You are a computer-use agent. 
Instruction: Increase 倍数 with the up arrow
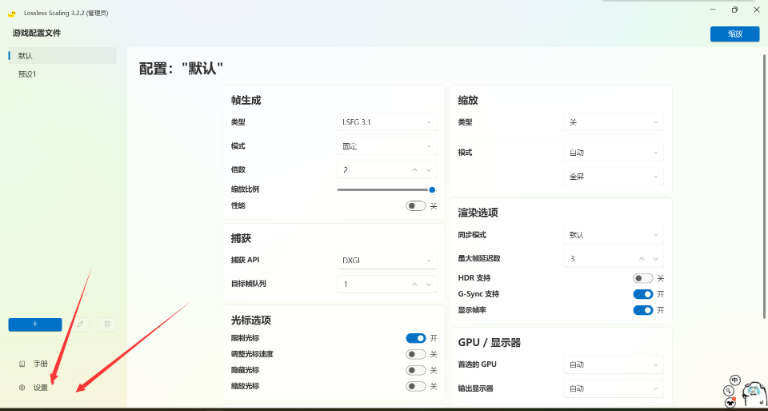[416, 170]
